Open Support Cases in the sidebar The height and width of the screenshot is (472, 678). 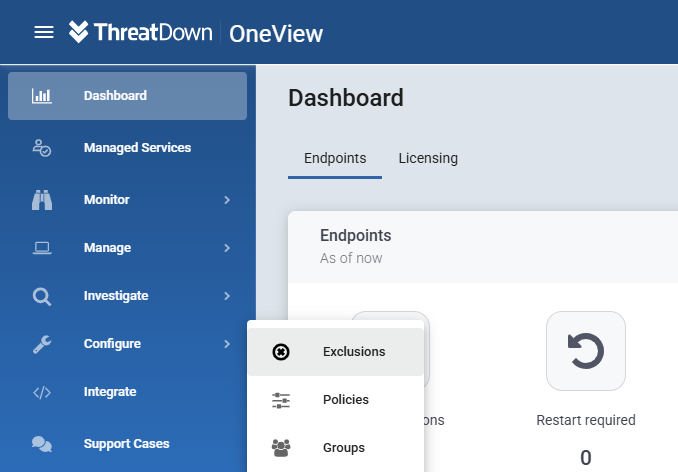(128, 444)
